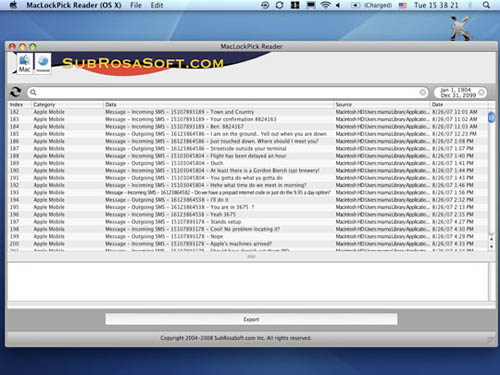Open the File menu
This screenshot has height=375, width=500.
tap(136, 5)
